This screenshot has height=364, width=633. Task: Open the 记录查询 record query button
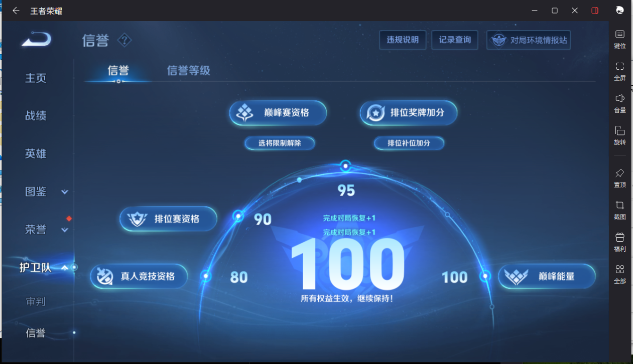coord(455,40)
